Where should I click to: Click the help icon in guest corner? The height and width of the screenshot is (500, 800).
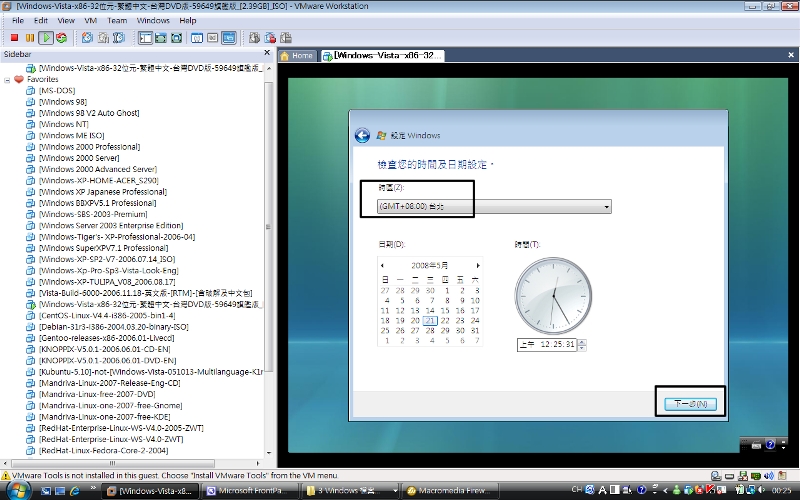tap(770, 444)
